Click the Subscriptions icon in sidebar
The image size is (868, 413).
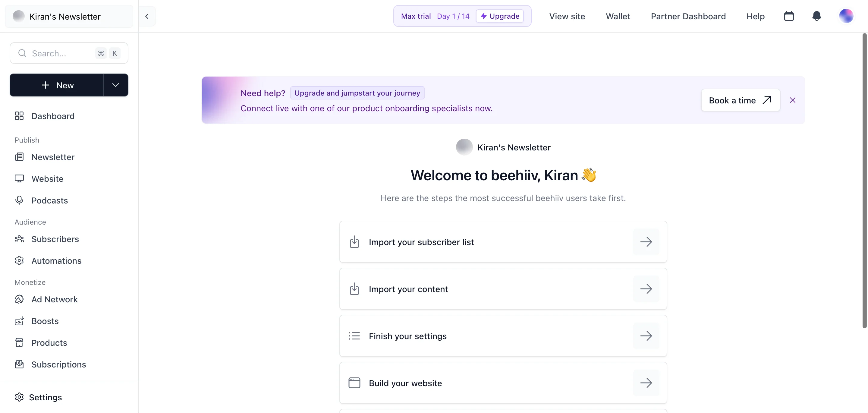[x=19, y=364]
